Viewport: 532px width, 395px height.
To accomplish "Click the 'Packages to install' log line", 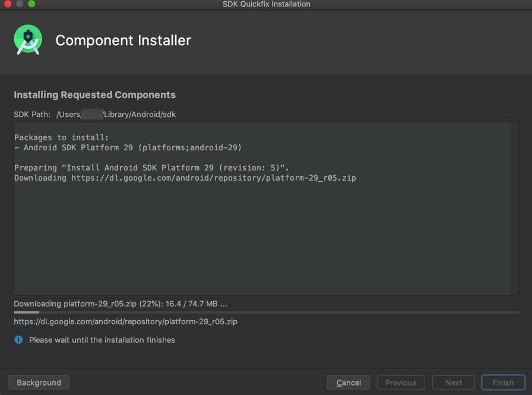I will point(61,137).
